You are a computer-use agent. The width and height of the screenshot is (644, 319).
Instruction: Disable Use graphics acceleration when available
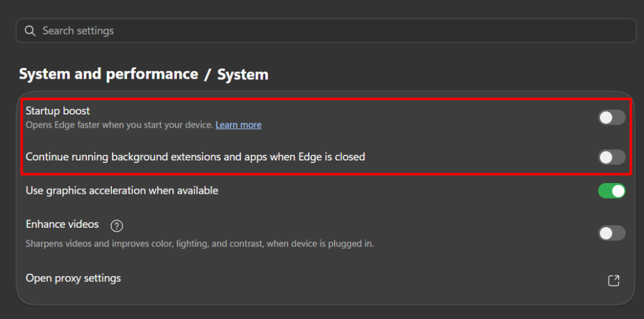click(x=611, y=191)
